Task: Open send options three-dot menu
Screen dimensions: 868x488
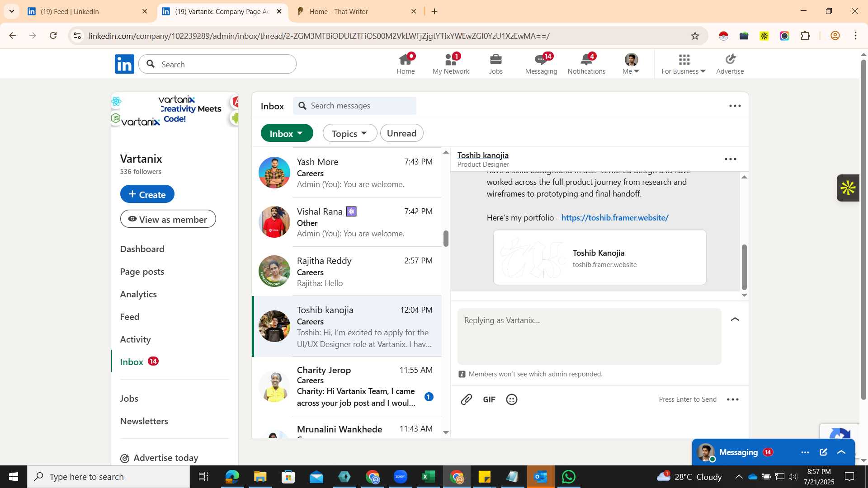Action: pyautogui.click(x=733, y=399)
